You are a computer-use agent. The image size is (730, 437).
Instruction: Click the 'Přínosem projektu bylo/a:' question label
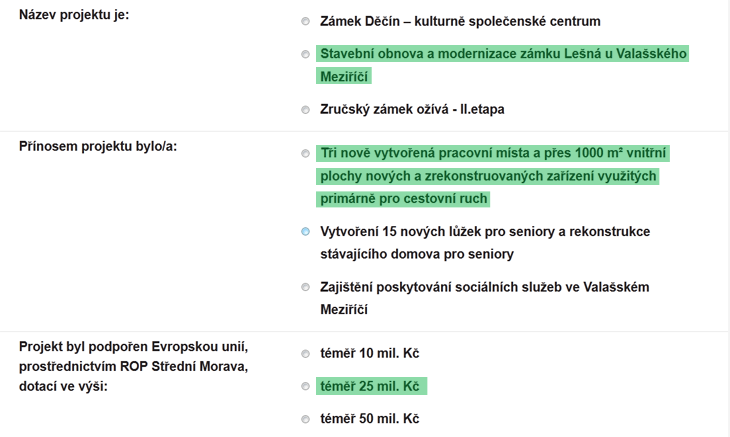[98, 146]
